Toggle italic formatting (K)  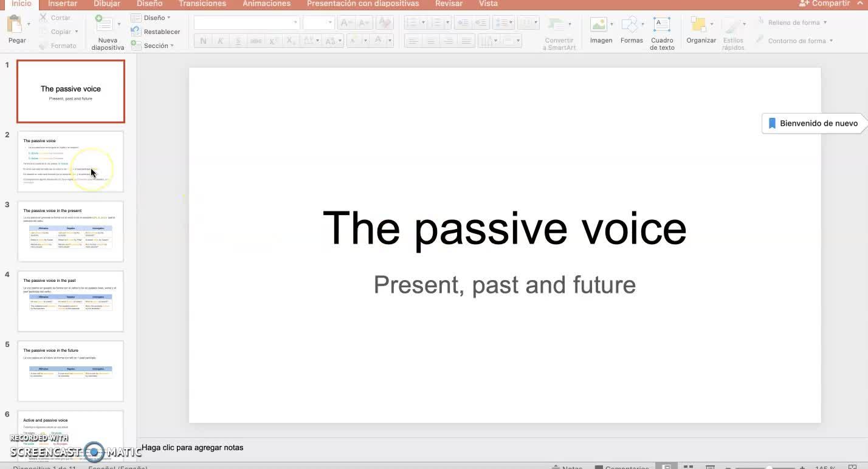coord(220,41)
